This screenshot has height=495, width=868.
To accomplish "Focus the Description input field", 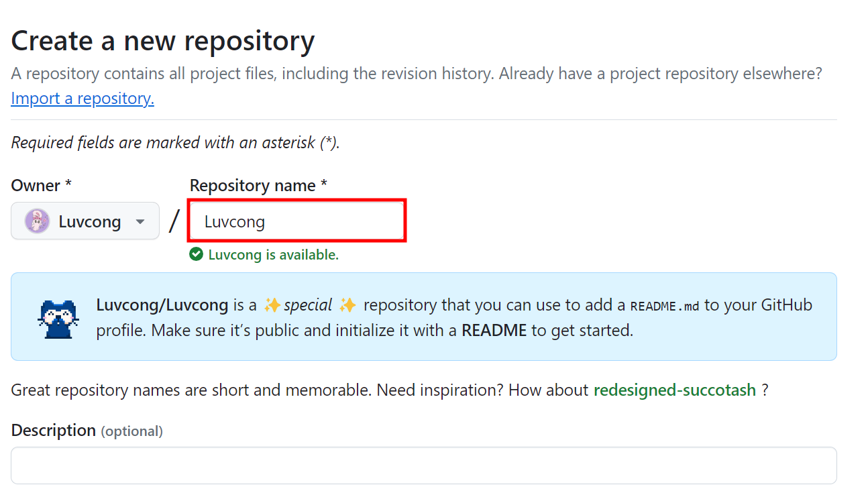I will pos(424,465).
